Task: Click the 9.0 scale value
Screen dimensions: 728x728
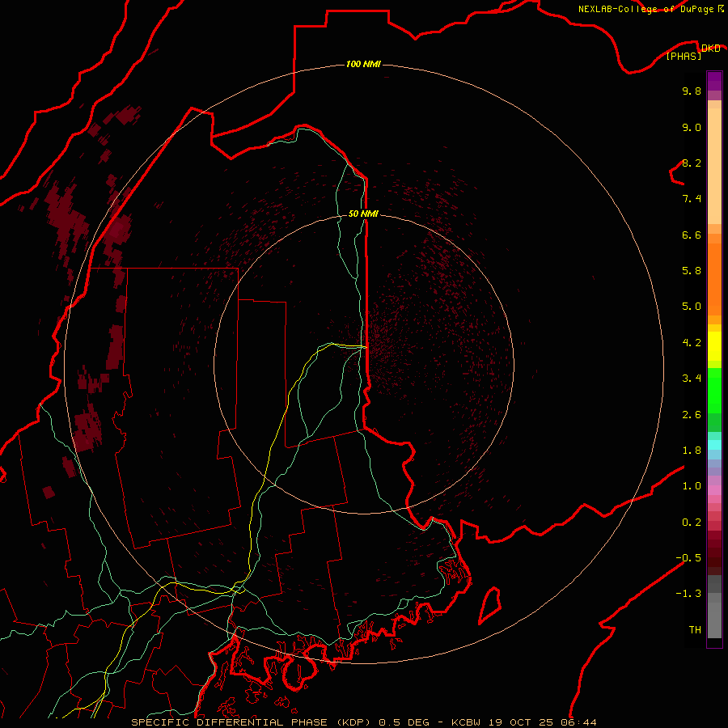Action: click(692, 127)
